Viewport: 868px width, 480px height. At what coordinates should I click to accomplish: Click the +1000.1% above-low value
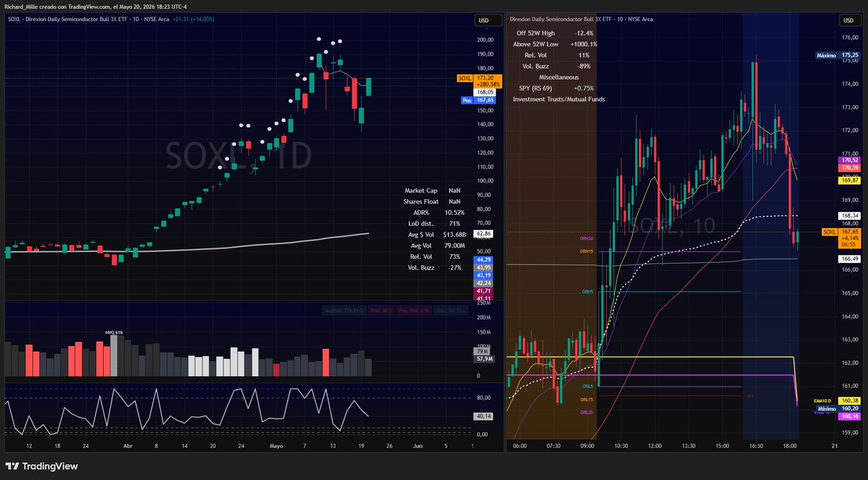[x=583, y=44]
